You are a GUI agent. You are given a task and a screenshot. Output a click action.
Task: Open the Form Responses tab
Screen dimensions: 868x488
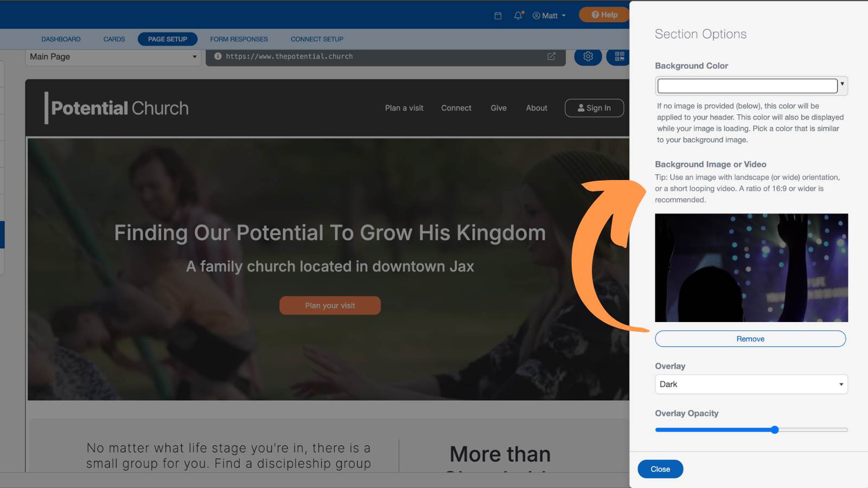(239, 39)
